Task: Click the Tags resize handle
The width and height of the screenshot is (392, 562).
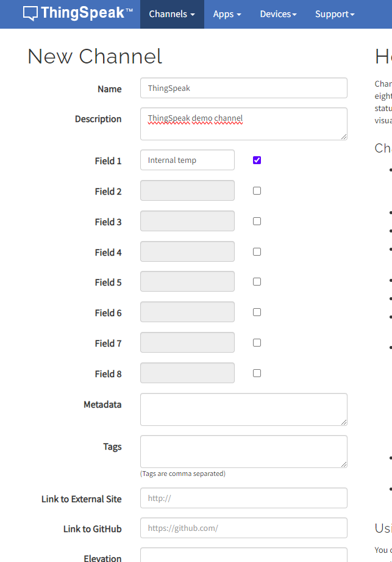Action: click(344, 464)
